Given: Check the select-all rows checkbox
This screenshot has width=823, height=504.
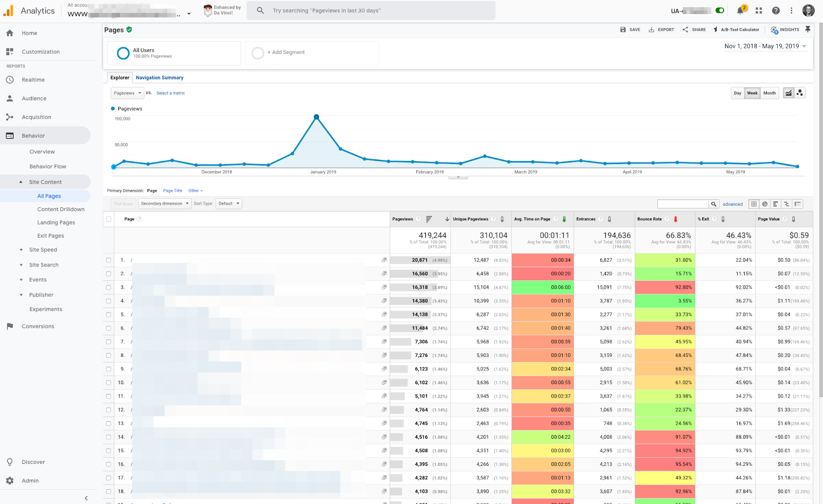Looking at the screenshot, I should point(109,219).
